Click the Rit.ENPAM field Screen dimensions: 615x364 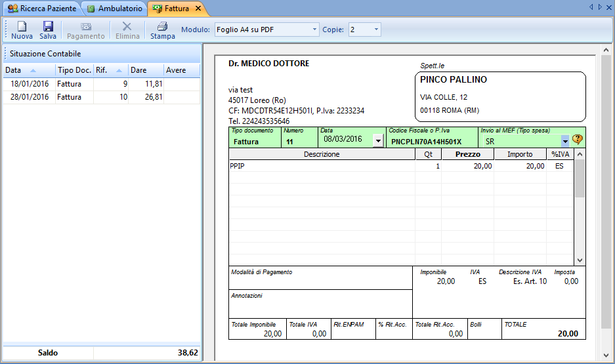pyautogui.click(x=353, y=329)
